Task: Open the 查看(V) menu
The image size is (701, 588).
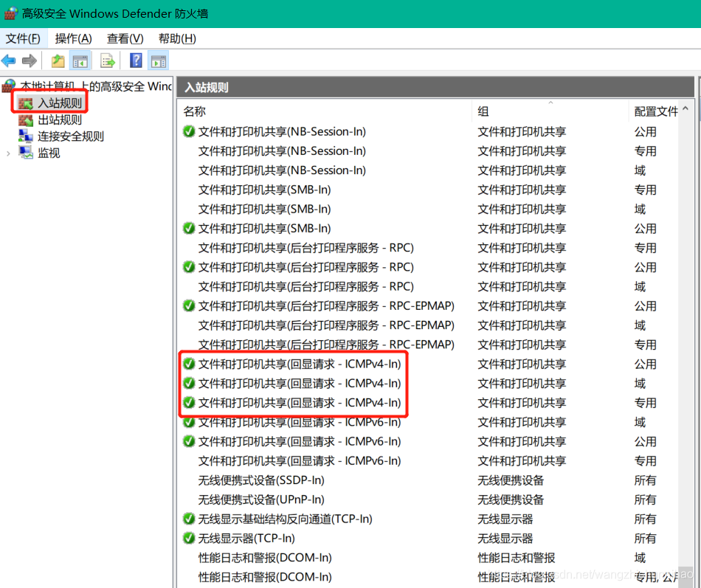Action: (125, 39)
